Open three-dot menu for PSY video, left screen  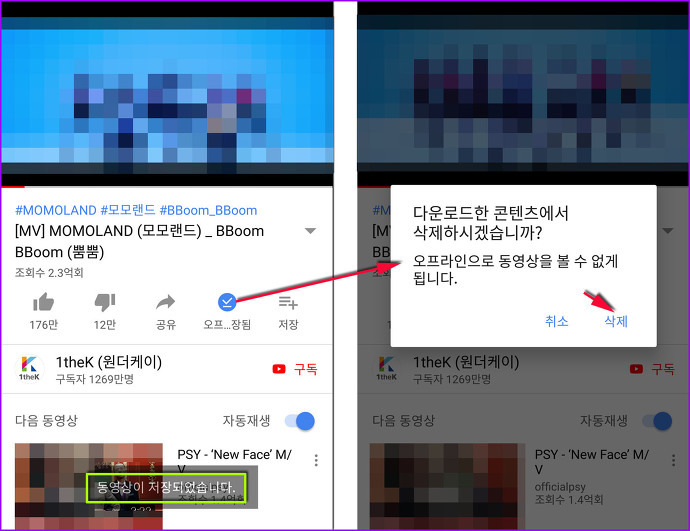coord(316,461)
